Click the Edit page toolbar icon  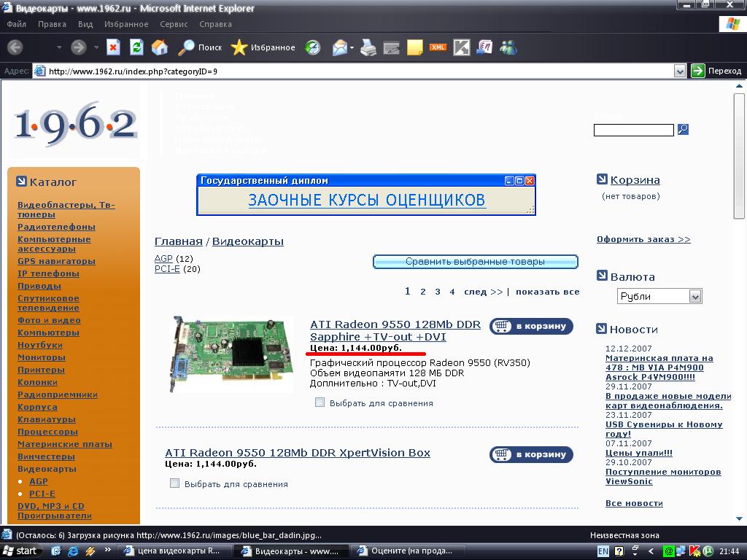tap(391, 47)
